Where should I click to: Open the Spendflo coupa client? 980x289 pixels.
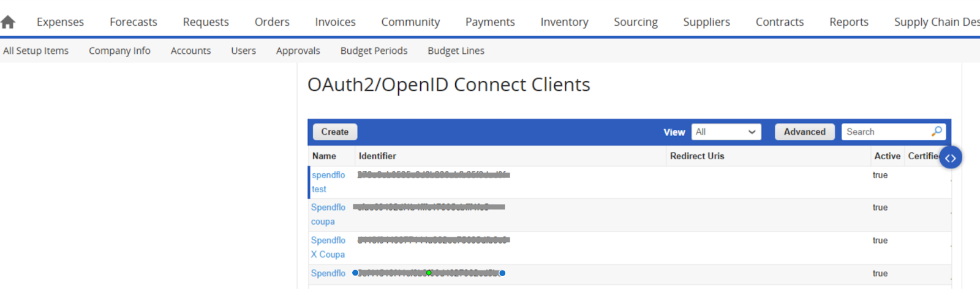click(328, 214)
